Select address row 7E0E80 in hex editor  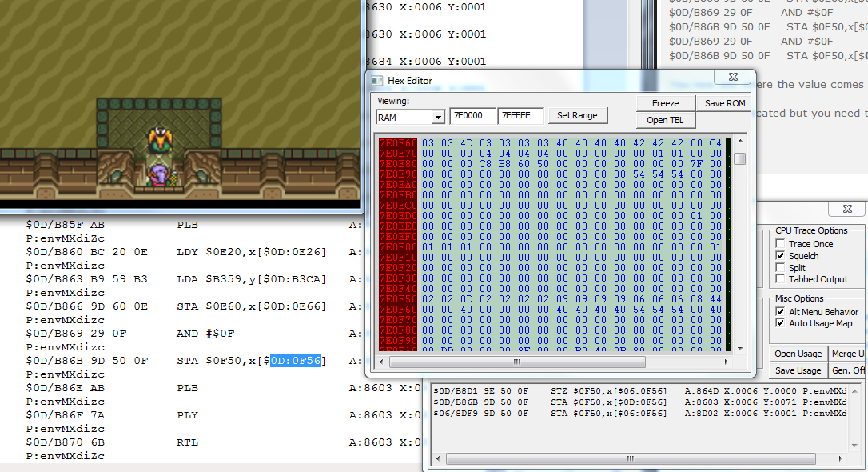point(398,164)
